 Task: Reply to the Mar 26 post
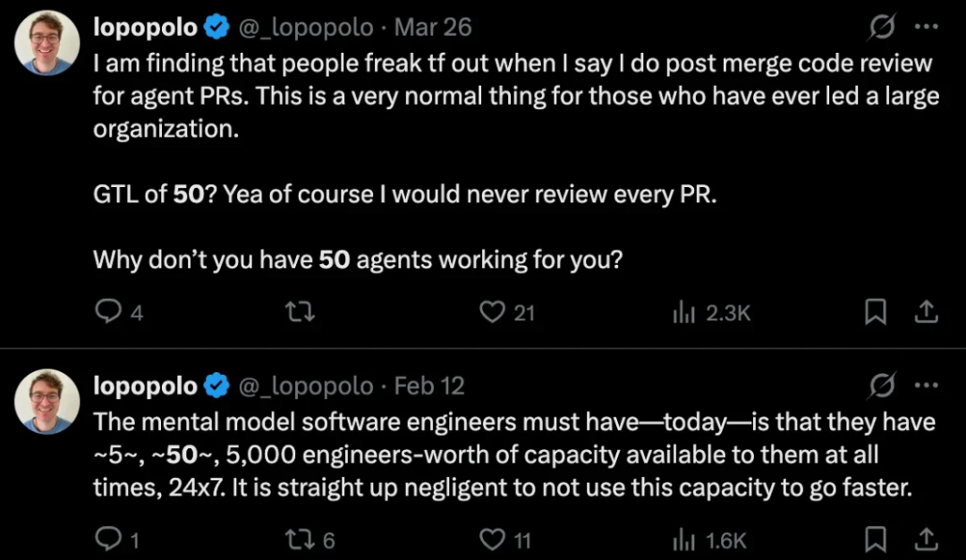(x=107, y=312)
